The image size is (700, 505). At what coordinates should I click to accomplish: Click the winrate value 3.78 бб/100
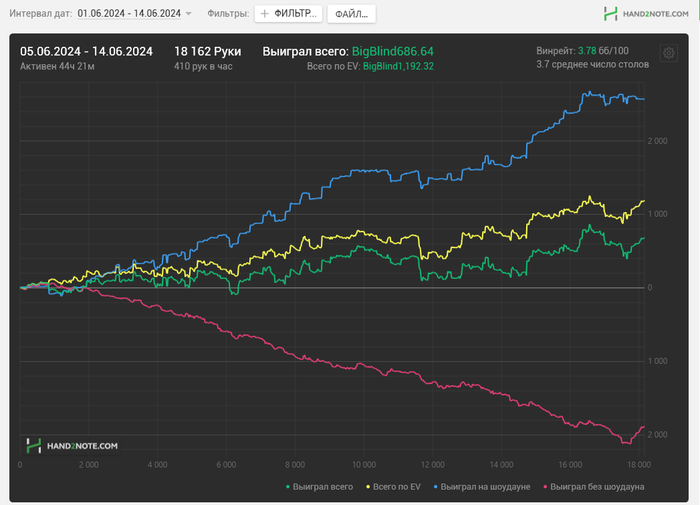tap(603, 51)
